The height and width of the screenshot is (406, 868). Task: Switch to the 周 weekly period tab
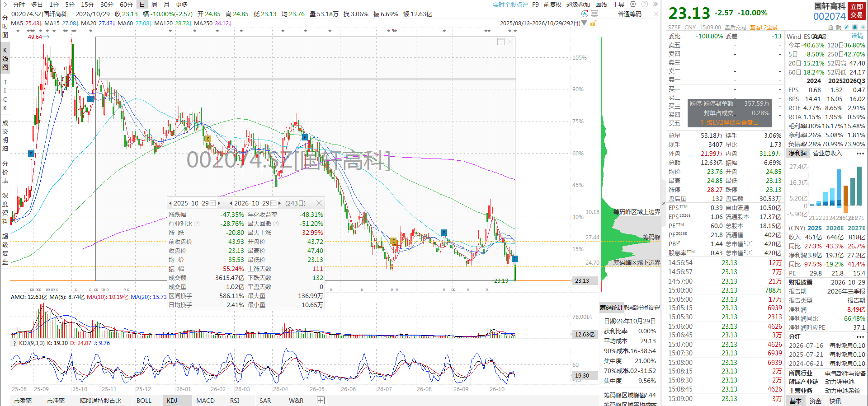tap(154, 5)
